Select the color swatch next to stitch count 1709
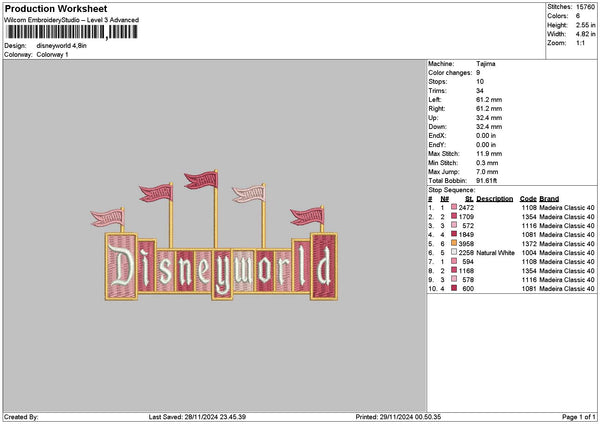This screenshot has height=424, width=600. (454, 216)
